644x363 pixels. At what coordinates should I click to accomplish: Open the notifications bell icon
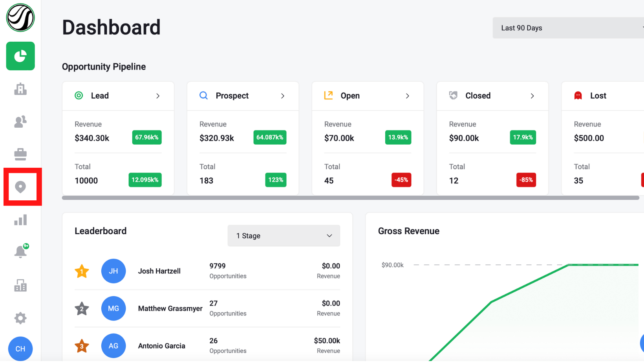point(20,251)
